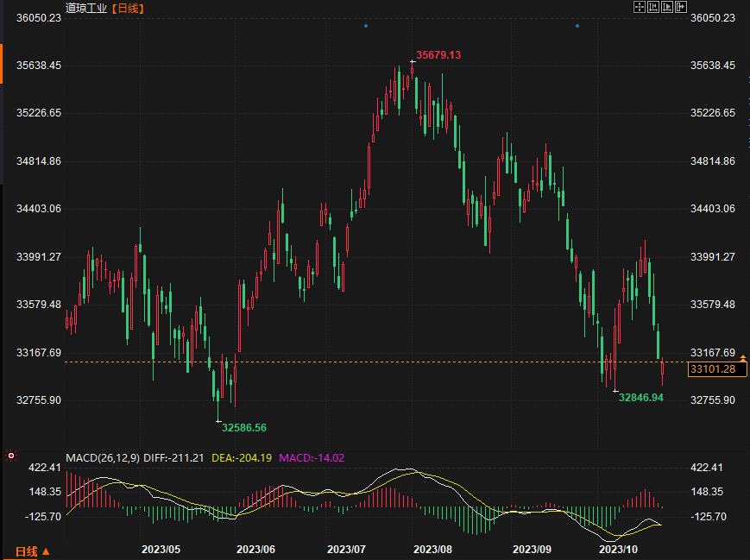The image size is (750, 560).
Task: Click the 32586.56 low price marker
Action: [244, 427]
